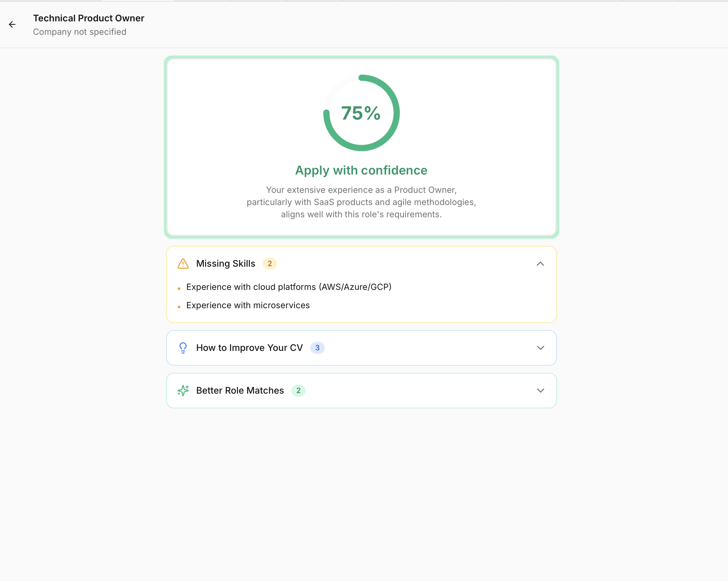The height and width of the screenshot is (581, 728).
Task: Click the Missing Skills warning icon
Action: click(x=183, y=264)
